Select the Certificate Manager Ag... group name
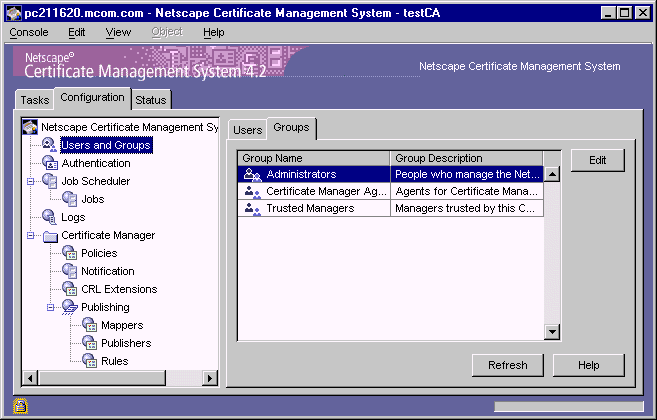Viewport: 657px width, 420px height. 326,192
